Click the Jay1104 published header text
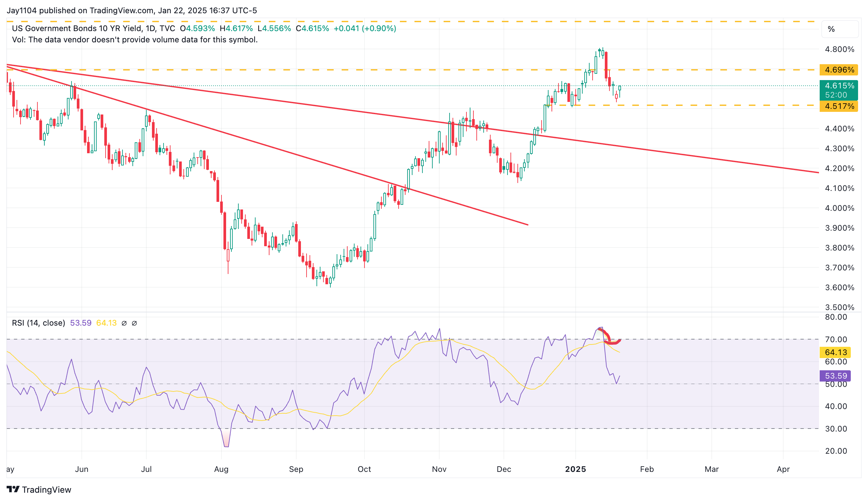 pos(132,10)
